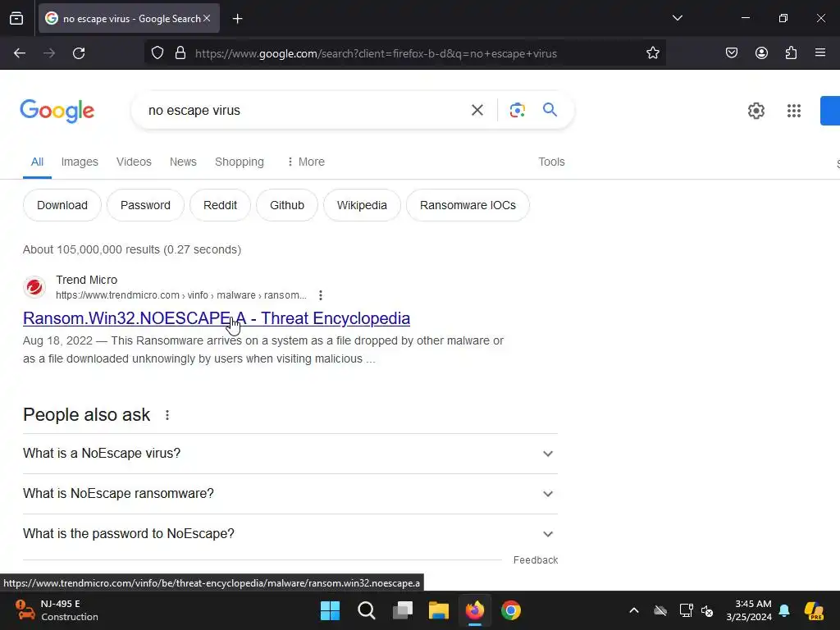This screenshot has width=840, height=630.
Task: Open the Firefox application menu
Action: (820, 53)
